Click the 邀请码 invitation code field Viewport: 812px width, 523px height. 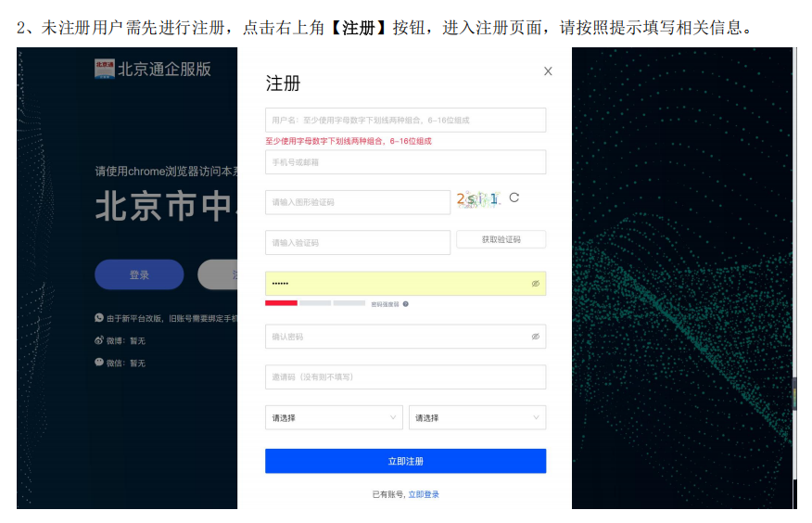tap(405, 377)
